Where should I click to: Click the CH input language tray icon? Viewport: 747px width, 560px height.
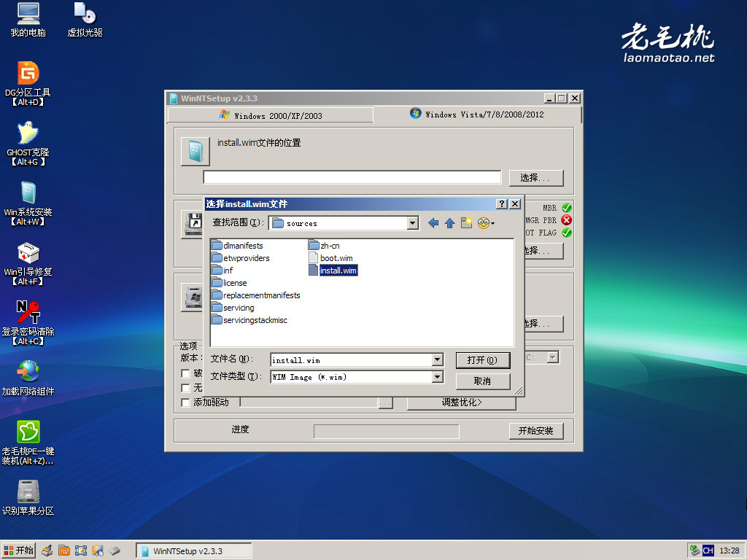pos(708,551)
